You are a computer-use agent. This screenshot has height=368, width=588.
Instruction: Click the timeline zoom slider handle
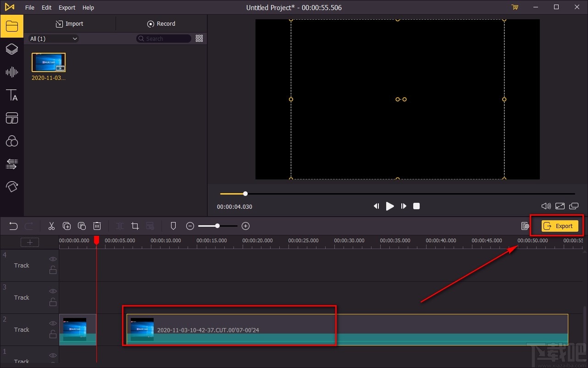[x=217, y=226]
